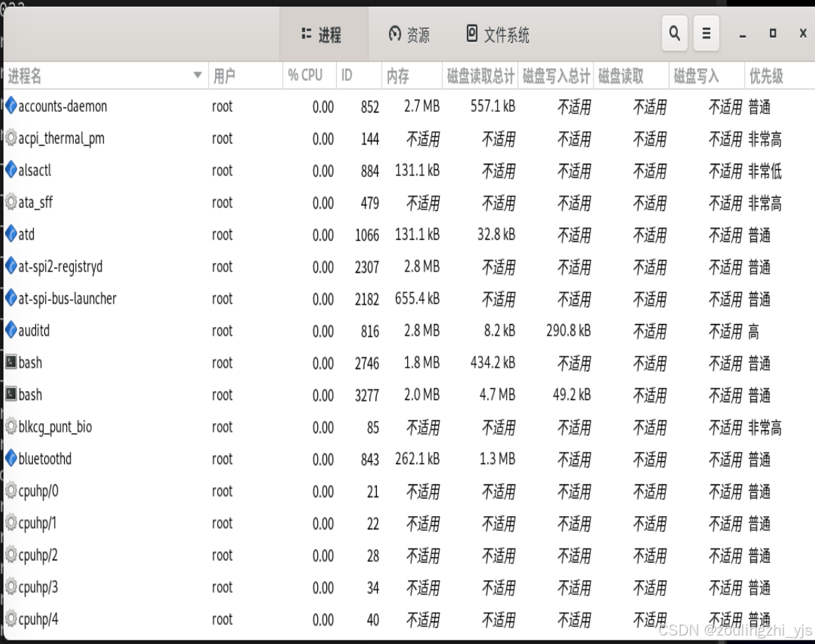
Task: Select the alsactl process name
Action: pos(35,170)
